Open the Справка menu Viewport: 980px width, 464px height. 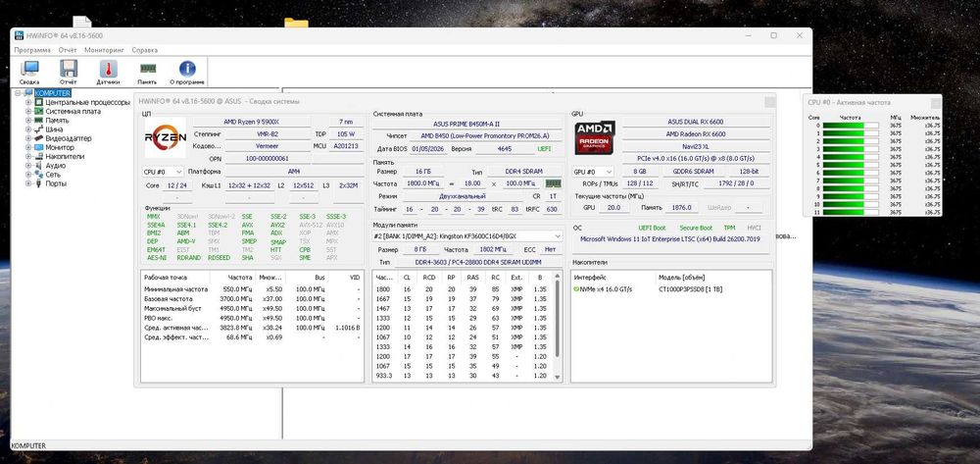point(145,50)
